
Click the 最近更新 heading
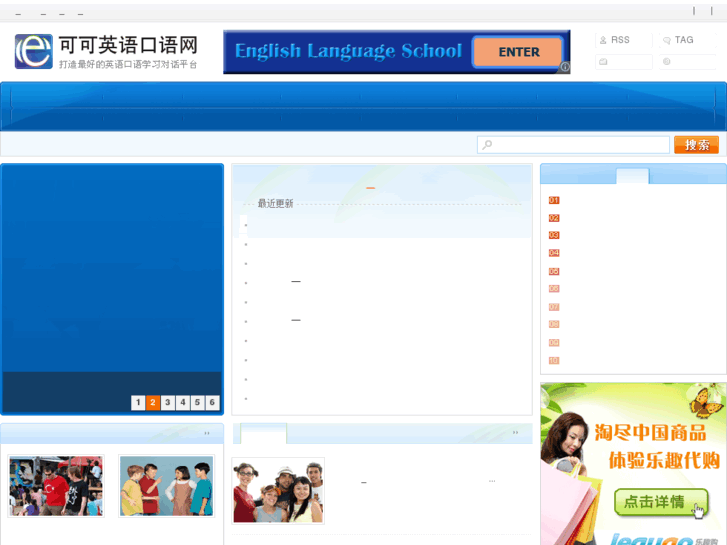[275, 204]
